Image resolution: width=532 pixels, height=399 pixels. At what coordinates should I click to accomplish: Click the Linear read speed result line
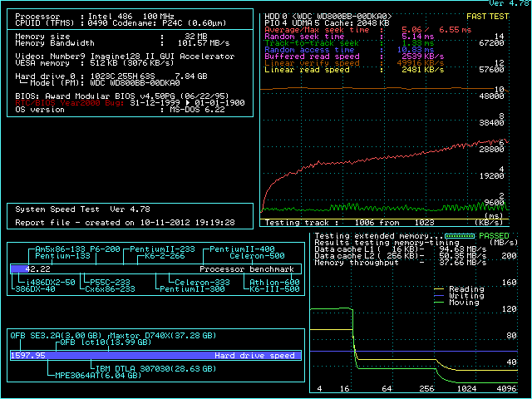click(x=334, y=70)
